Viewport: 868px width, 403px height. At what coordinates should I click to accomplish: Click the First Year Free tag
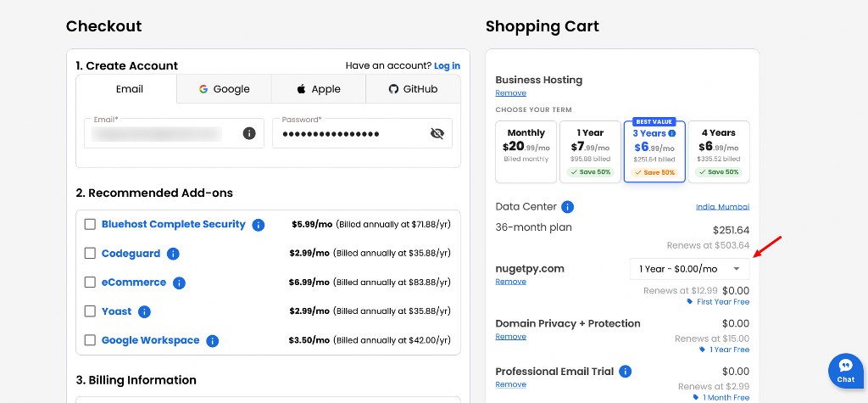[718, 301]
